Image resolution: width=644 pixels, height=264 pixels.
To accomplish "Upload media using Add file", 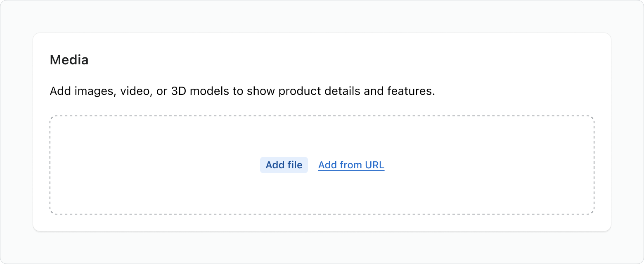I will pos(284,165).
